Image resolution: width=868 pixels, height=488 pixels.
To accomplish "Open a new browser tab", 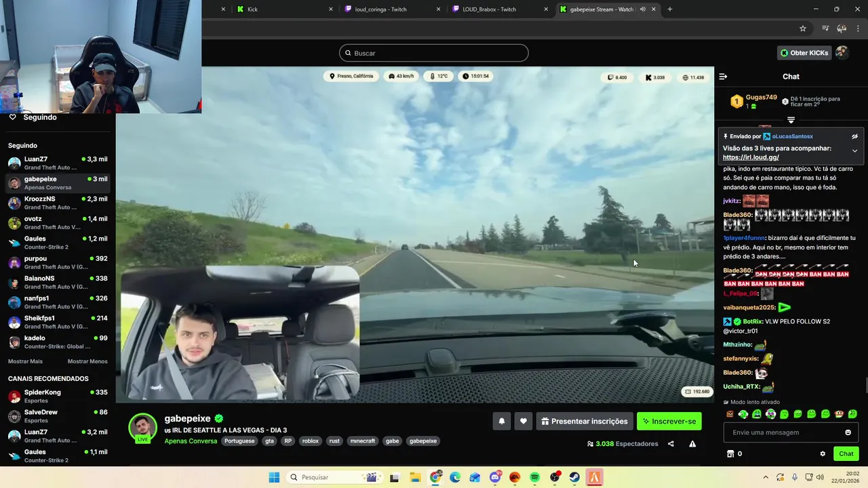I will [670, 9].
